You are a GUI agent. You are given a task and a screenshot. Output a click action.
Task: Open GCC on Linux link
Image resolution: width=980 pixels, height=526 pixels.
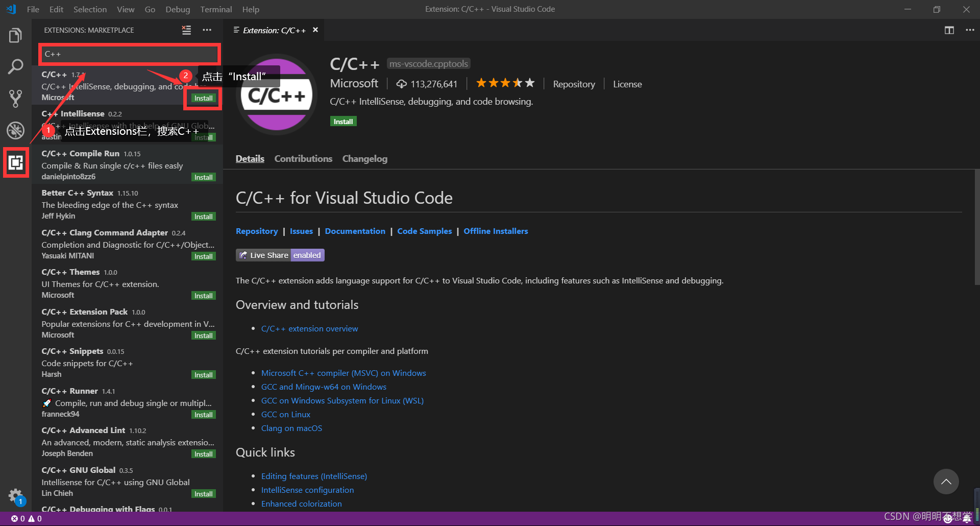[286, 415]
